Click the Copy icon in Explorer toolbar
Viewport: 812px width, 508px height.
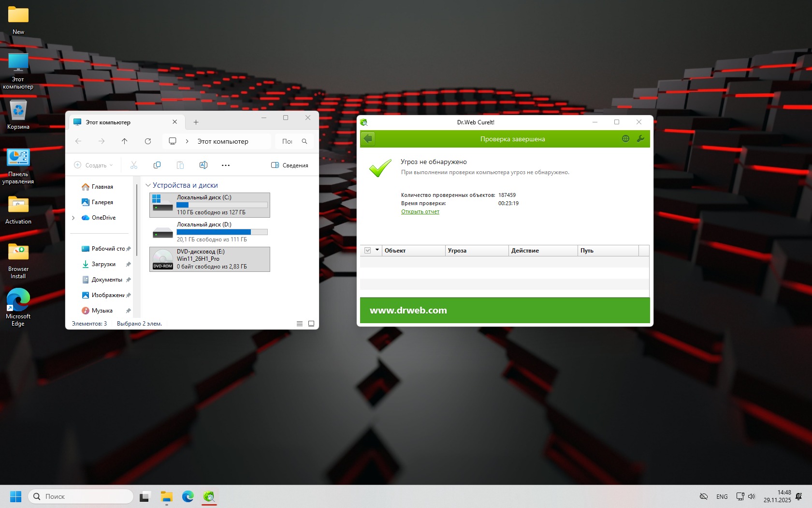click(x=157, y=165)
